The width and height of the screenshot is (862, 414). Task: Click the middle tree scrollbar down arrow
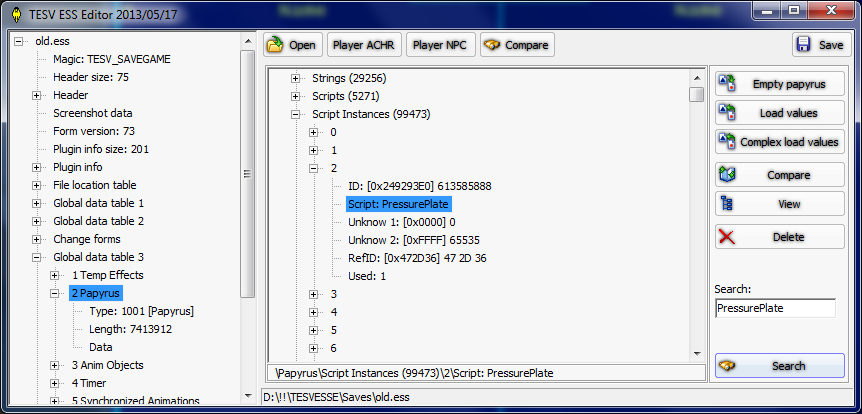(x=697, y=354)
